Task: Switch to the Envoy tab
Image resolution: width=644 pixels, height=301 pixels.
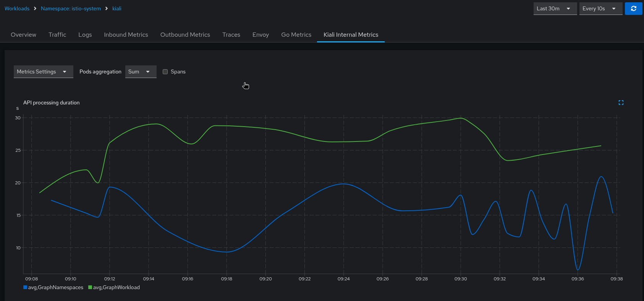Action: 261,34
